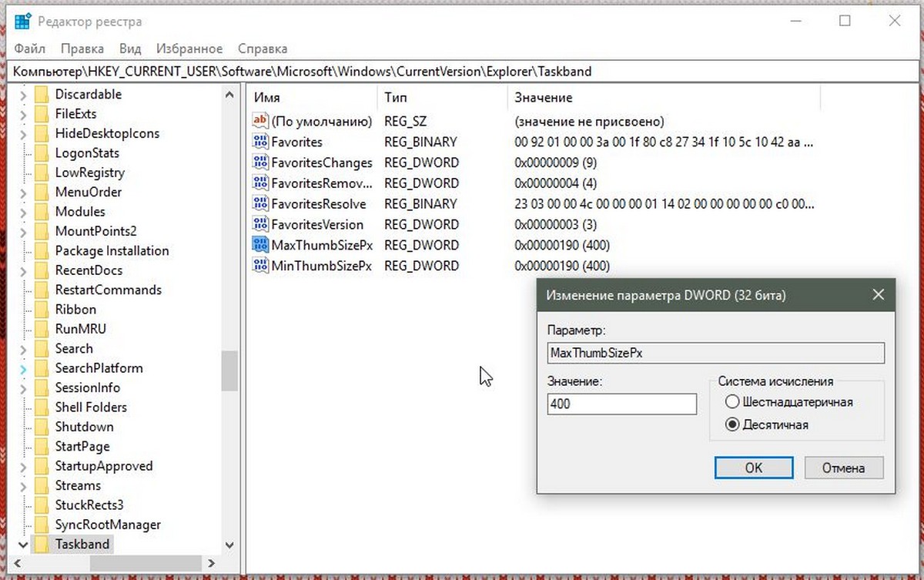Open the Правка menu
Screen dimensions: 924x580
tap(82, 49)
